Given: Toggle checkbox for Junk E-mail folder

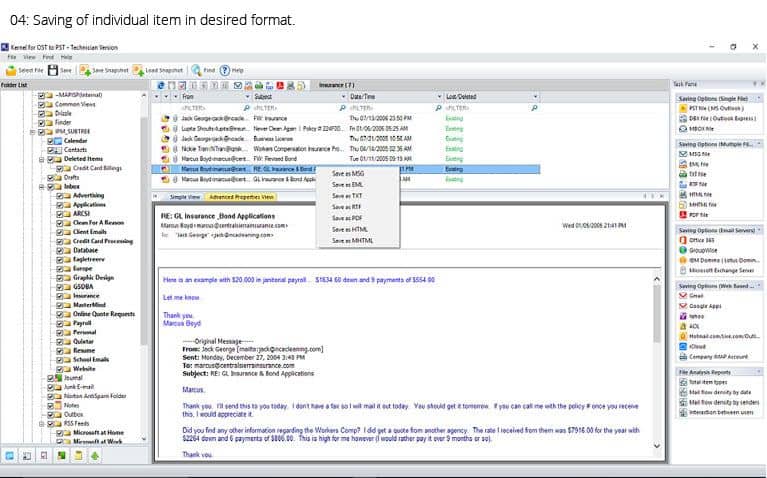Looking at the screenshot, I should point(51,387).
